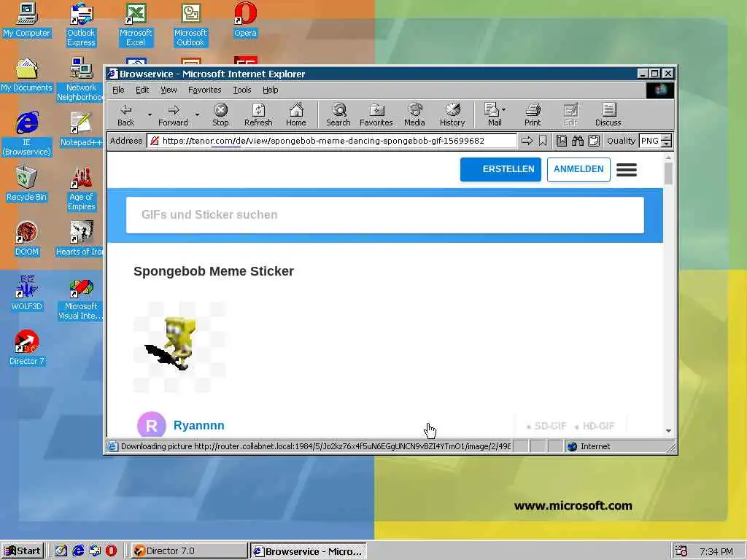The width and height of the screenshot is (747, 560).
Task: Go to the Home page
Action: [296, 114]
